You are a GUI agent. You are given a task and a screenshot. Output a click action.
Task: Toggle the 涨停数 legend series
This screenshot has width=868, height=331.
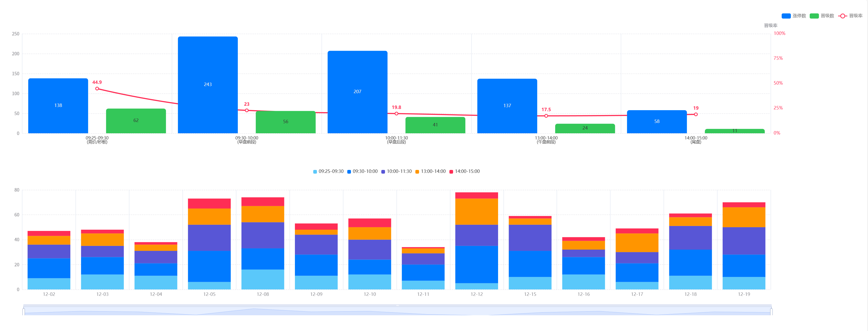pos(786,16)
